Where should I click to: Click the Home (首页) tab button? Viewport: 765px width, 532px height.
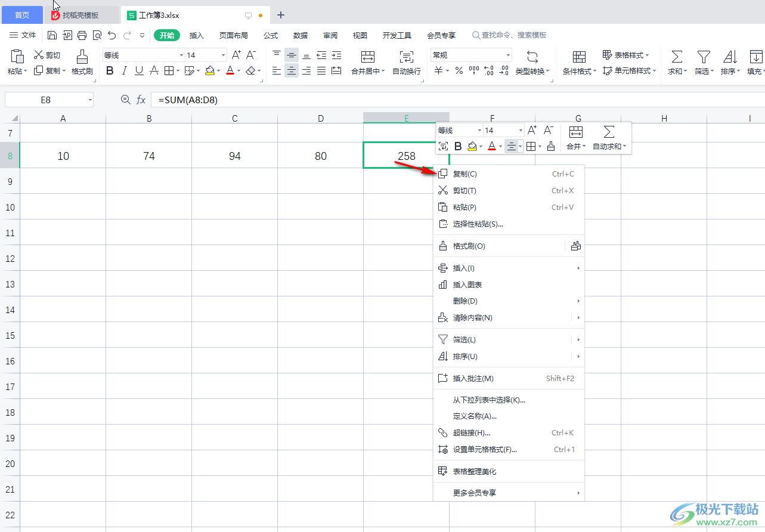(x=22, y=15)
